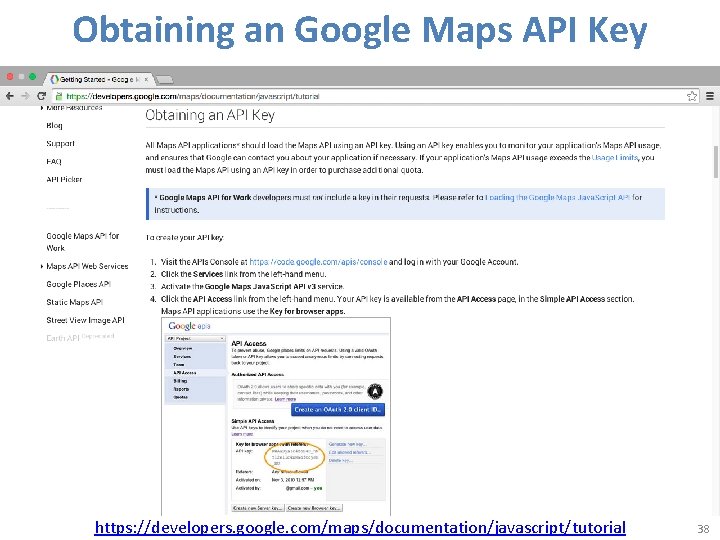Screen dimensions: 720x540
Task: Open the Support sidebar link
Action: pos(60,143)
